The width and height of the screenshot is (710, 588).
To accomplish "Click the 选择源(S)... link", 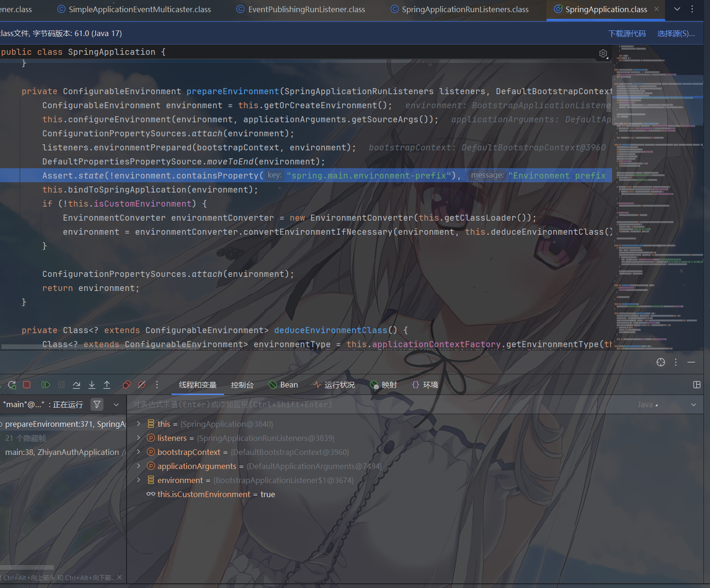I will (x=676, y=33).
